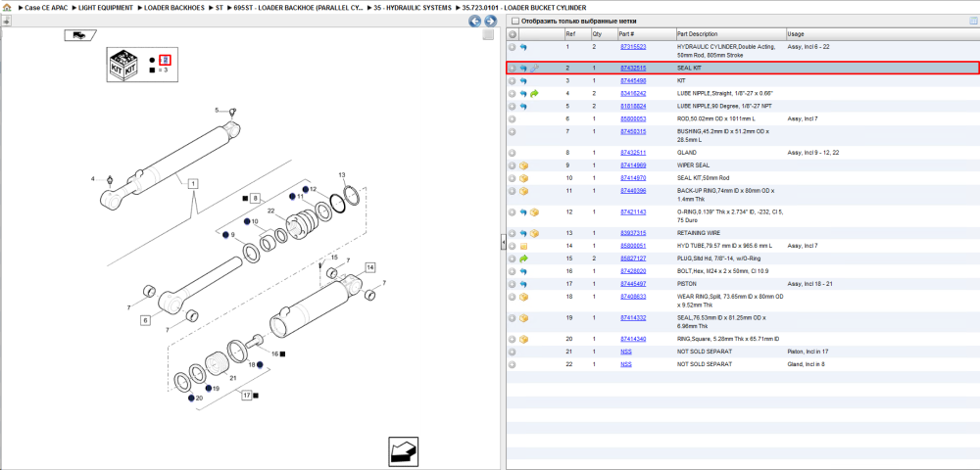This screenshot has height=470, width=980.
Task: Click the square button at diagram's top-right corner
Action: click(488, 35)
